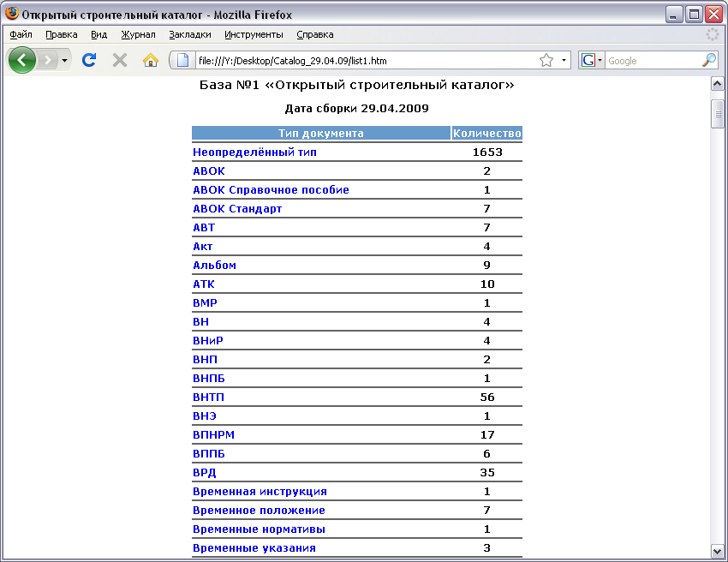
Task: Open the Альбом link
Action: (214, 266)
